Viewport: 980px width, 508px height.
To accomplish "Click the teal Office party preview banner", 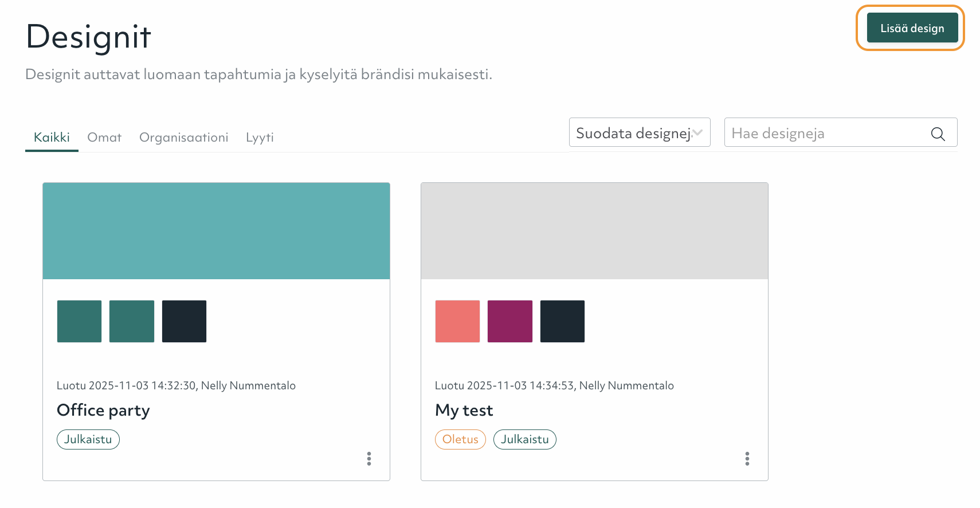I will (216, 231).
